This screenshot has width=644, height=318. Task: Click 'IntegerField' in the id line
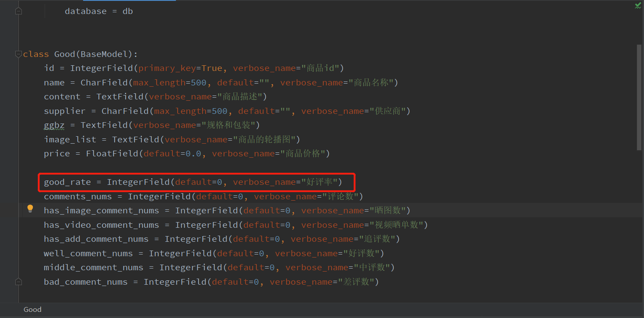[x=101, y=68]
